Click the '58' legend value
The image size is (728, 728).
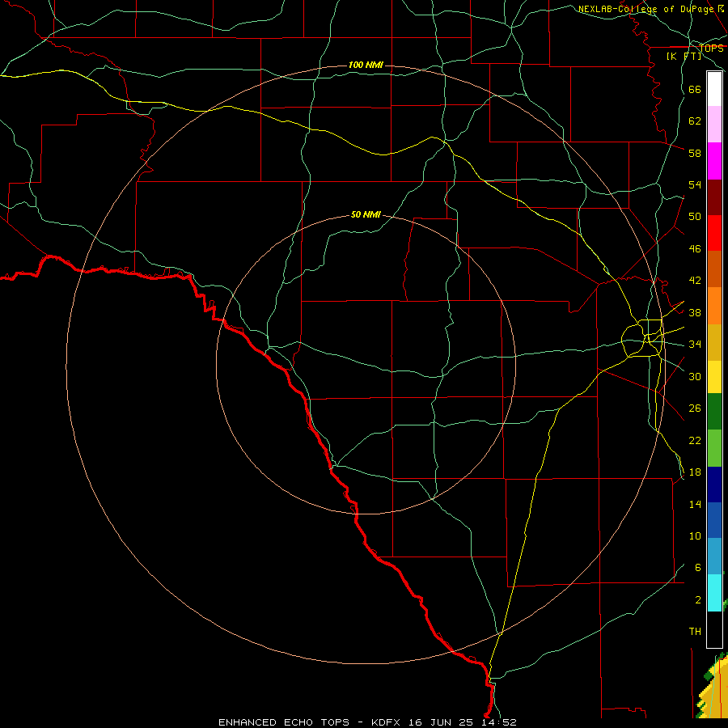pyautogui.click(x=695, y=153)
